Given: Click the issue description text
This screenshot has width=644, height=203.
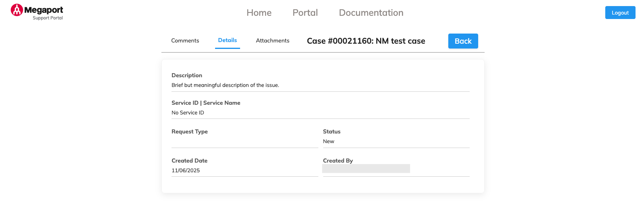Looking at the screenshot, I should tap(225, 85).
